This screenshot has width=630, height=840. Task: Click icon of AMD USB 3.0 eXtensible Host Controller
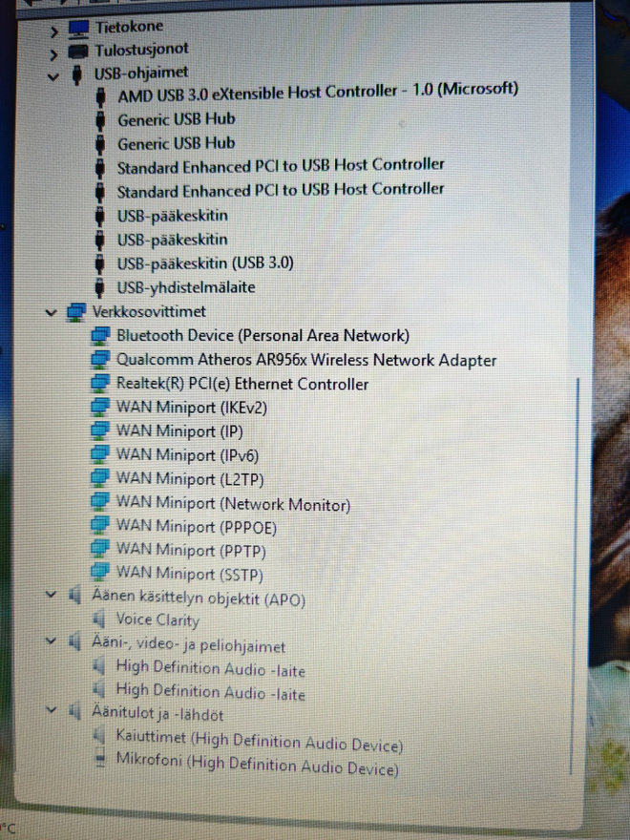tap(100, 97)
